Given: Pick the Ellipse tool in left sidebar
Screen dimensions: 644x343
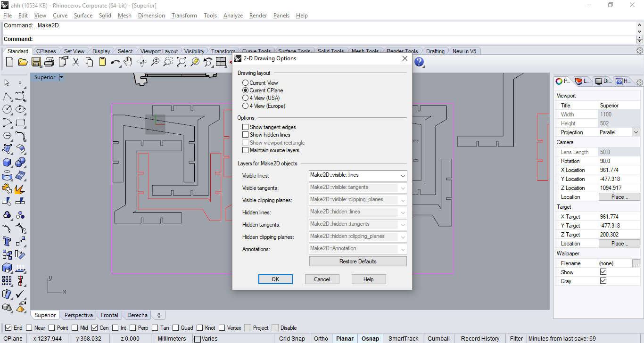Looking at the screenshot, I should tap(20, 109).
